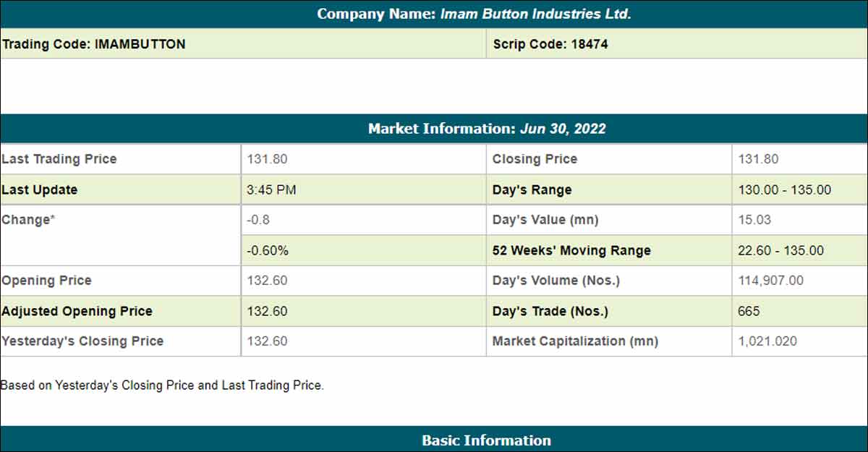Screen dimensions: 868x452
Task: Select the Day's Value (mn) figure 15.03
Action: (753, 220)
